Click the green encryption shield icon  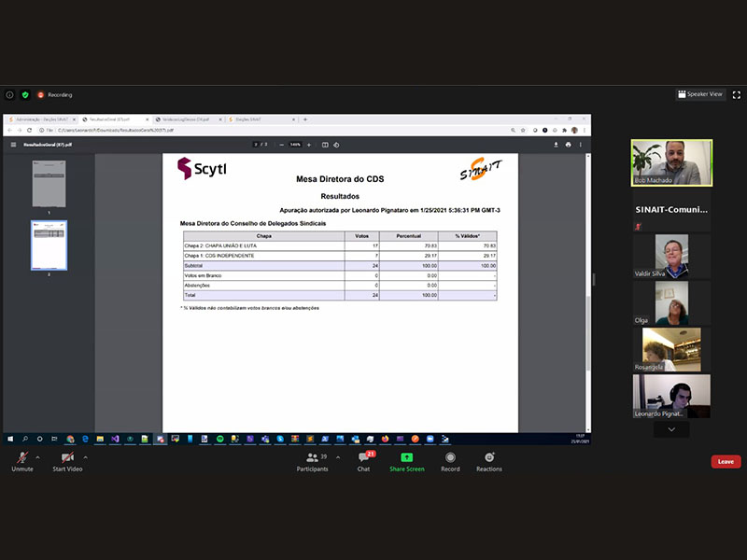(x=25, y=95)
